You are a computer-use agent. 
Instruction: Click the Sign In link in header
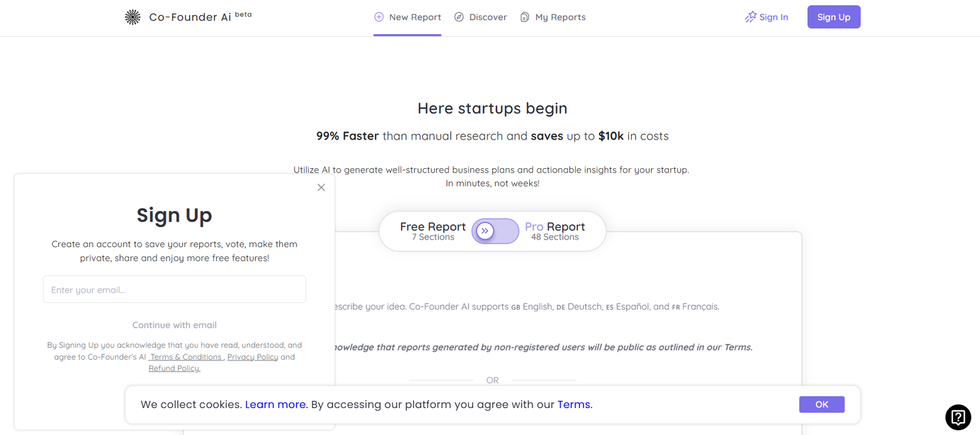coord(773,17)
